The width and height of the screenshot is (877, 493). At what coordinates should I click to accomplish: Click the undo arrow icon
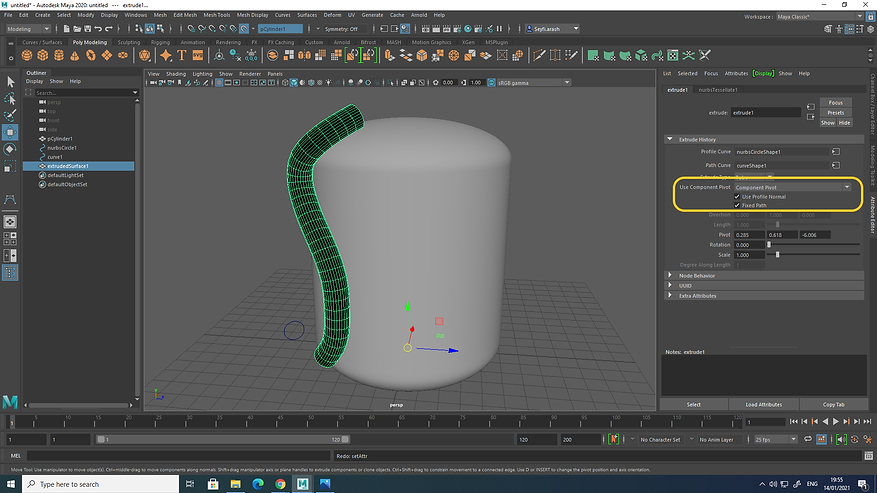coord(98,29)
